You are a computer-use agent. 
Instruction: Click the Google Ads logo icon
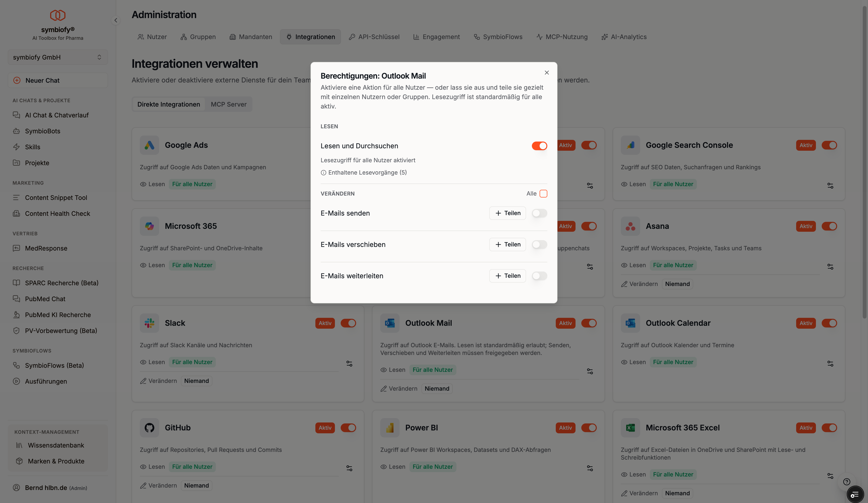click(x=149, y=145)
